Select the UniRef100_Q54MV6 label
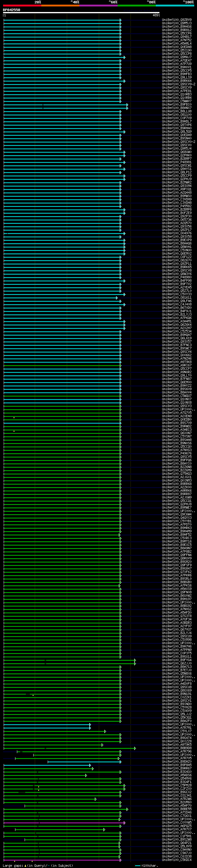The width and height of the screenshot is (197, 868). 177,779
